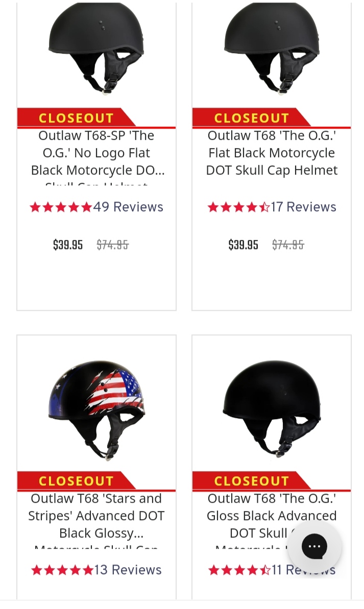Click the star rating beside 17 Reviews
This screenshot has width=364, height=609.
(x=238, y=207)
